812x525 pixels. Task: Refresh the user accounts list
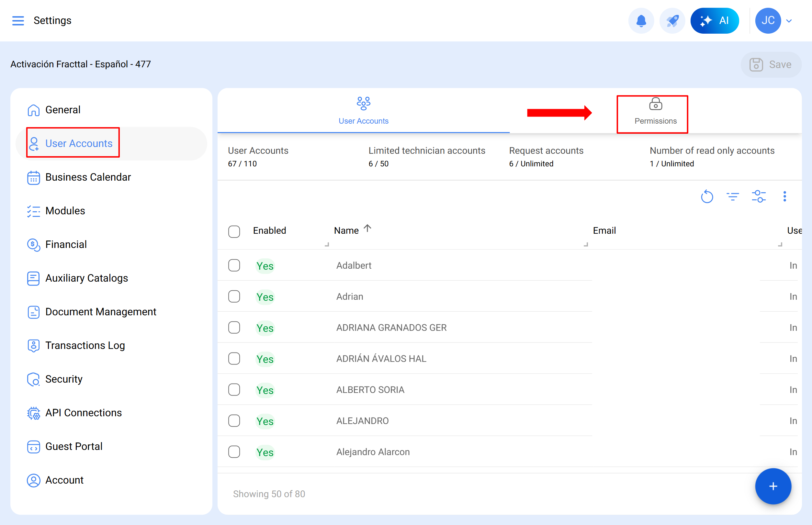[x=707, y=197]
